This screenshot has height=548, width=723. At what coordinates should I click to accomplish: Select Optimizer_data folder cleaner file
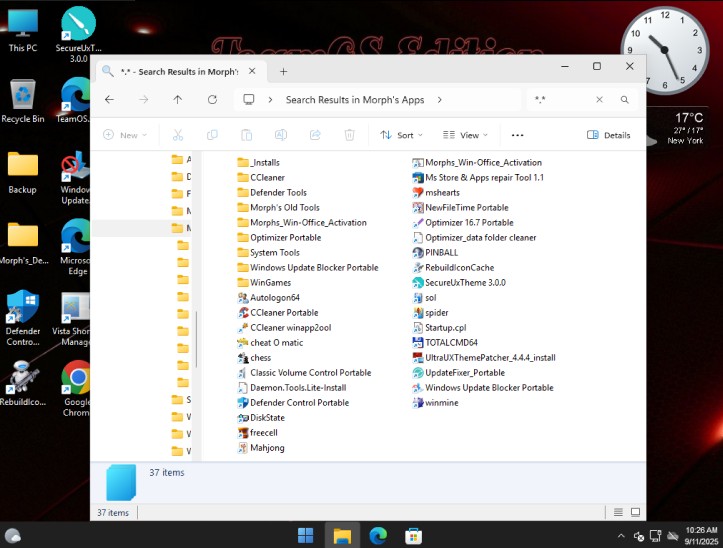coord(474,238)
